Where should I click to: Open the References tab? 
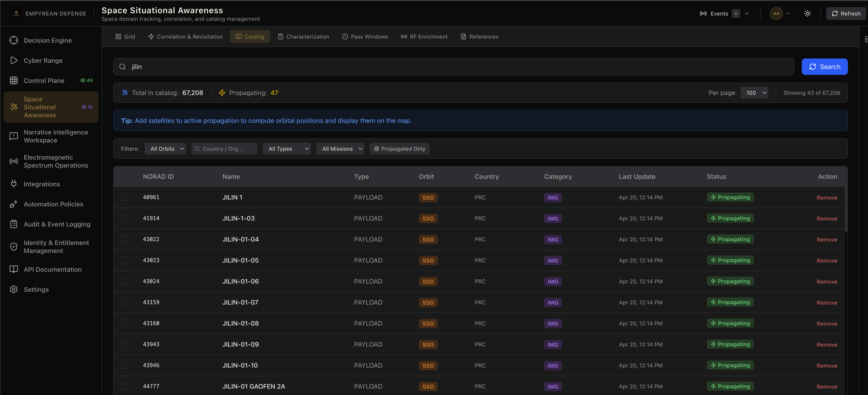(x=479, y=37)
